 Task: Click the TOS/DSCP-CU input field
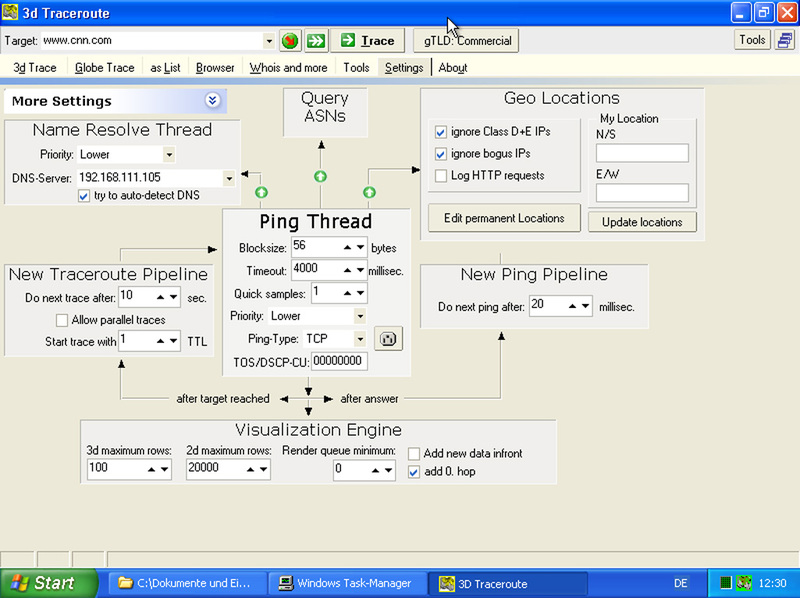(x=339, y=361)
